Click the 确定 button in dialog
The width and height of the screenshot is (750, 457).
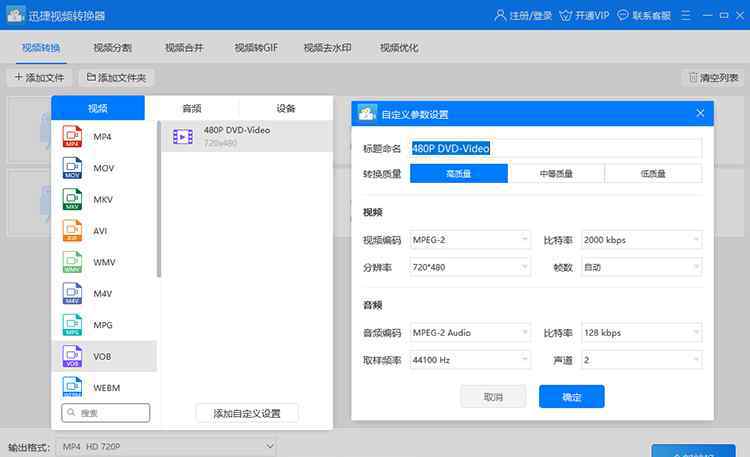pyautogui.click(x=572, y=397)
